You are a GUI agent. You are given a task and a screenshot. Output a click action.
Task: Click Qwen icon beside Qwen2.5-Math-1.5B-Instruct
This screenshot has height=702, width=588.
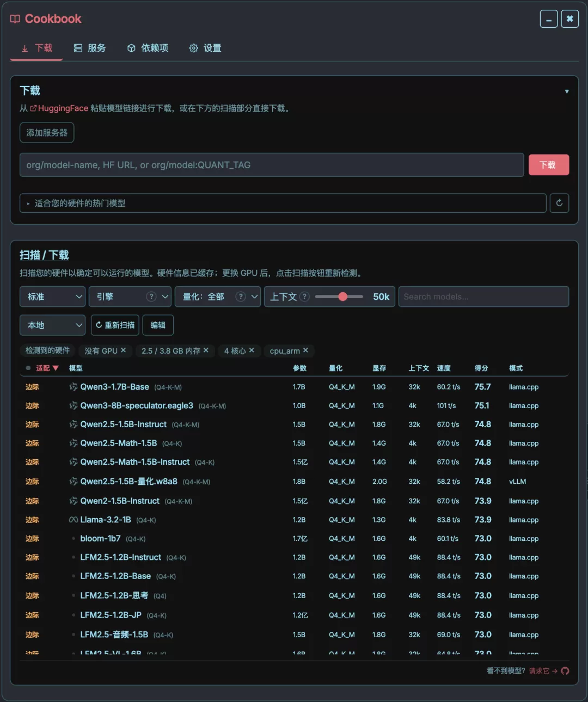tap(73, 462)
